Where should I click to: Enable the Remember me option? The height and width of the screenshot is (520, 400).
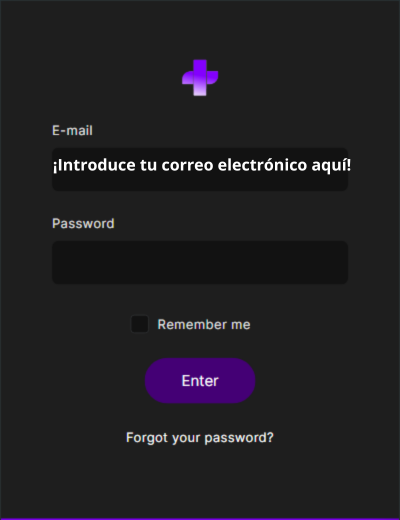(139, 324)
